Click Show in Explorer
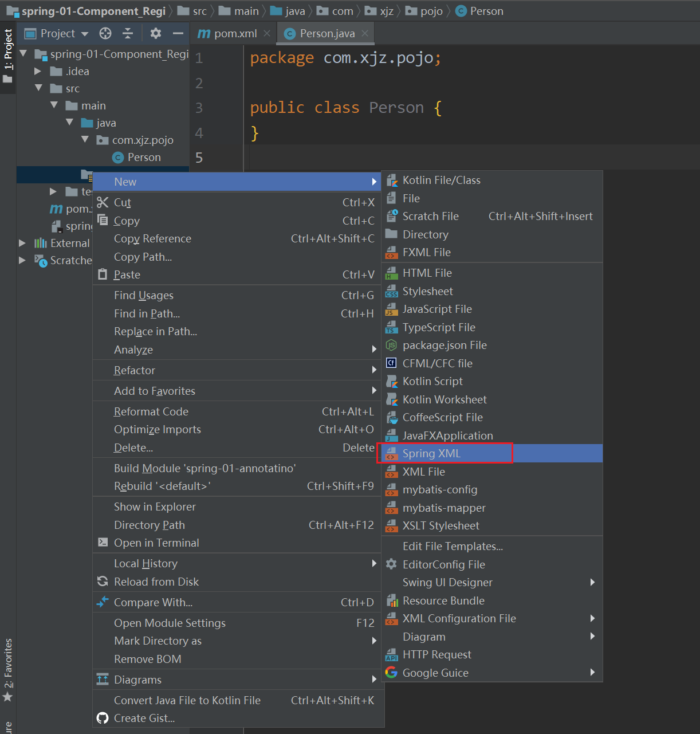Screen dimensions: 700x734 237,507
